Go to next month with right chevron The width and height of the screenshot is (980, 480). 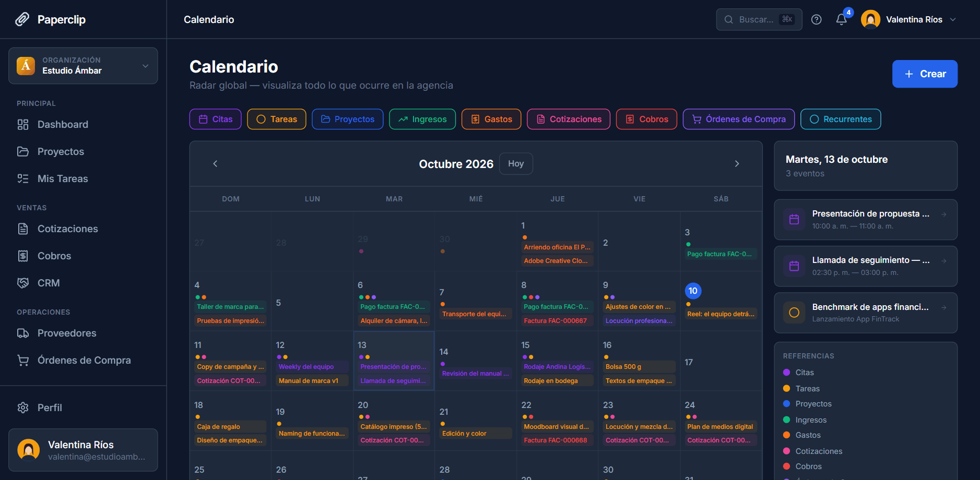click(737, 164)
